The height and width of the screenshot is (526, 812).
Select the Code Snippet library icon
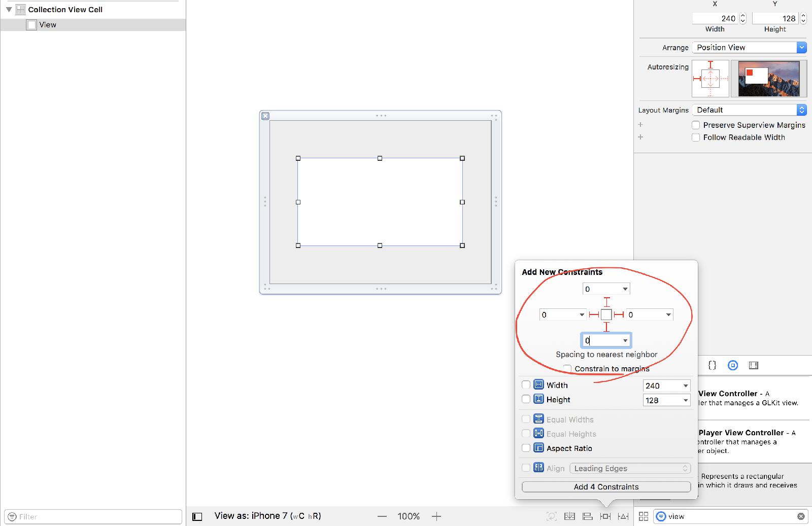tap(712, 365)
